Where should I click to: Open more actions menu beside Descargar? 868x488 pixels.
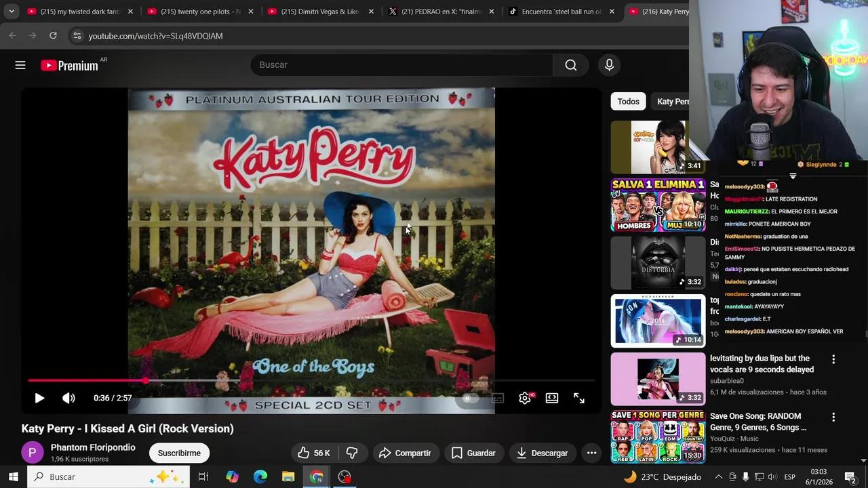click(591, 453)
